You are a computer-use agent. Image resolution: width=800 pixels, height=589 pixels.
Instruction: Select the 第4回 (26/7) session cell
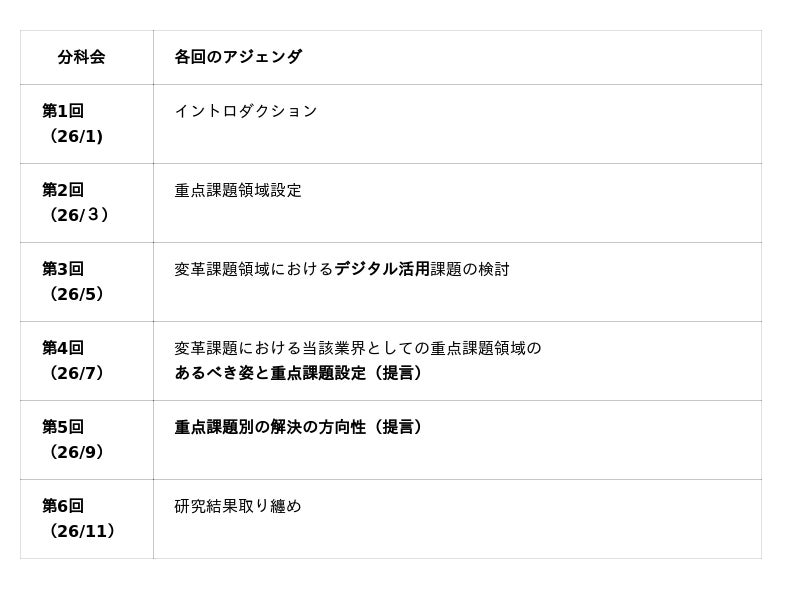[86, 360]
